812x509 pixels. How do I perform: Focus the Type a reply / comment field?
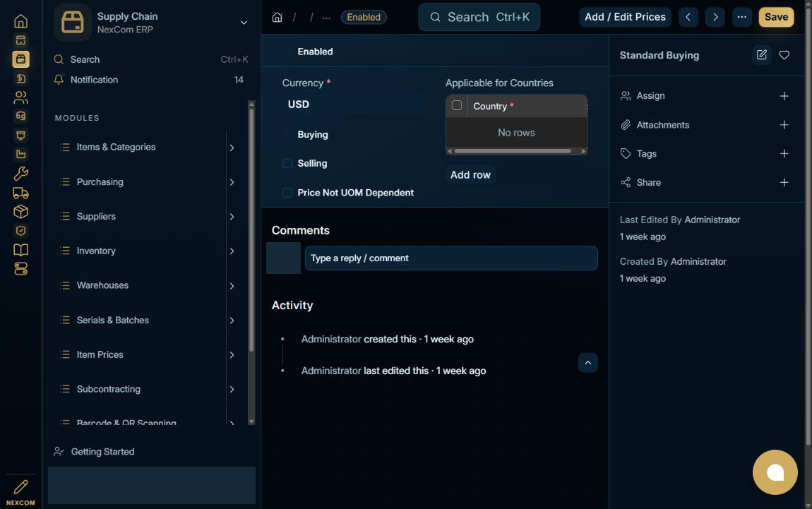pos(451,258)
